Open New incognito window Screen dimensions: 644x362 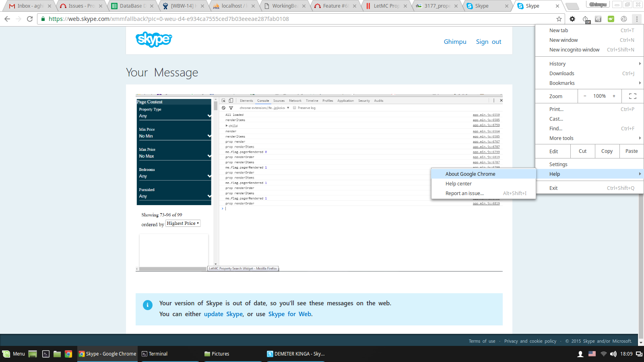(x=590, y=49)
